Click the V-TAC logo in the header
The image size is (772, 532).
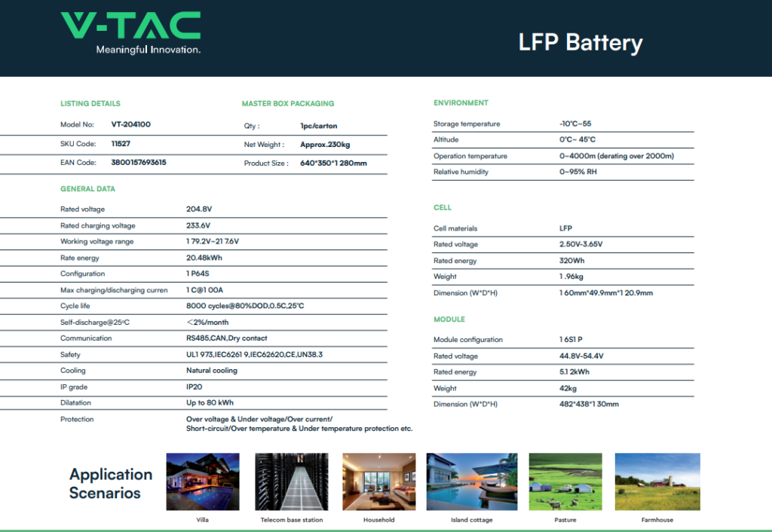pyautogui.click(x=130, y=26)
